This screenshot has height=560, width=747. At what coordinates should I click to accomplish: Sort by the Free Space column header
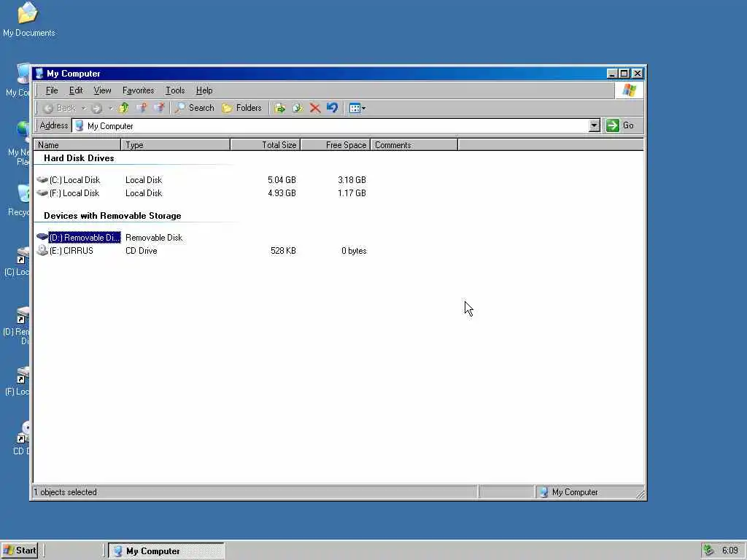click(x=336, y=145)
